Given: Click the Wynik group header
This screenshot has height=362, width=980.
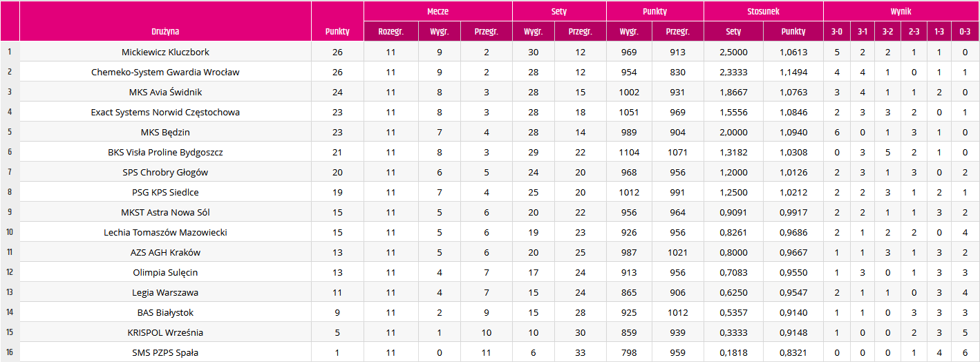Looking at the screenshot, I should tap(901, 12).
